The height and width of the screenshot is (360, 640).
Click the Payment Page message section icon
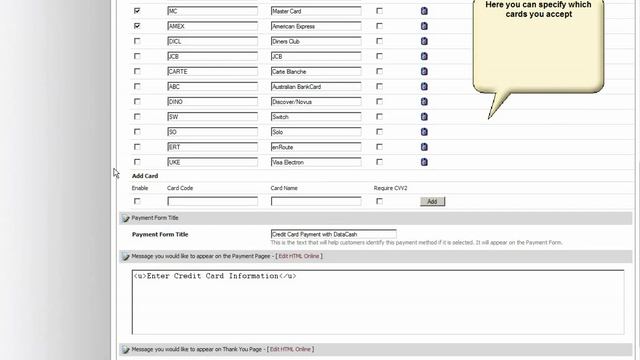coord(126,257)
